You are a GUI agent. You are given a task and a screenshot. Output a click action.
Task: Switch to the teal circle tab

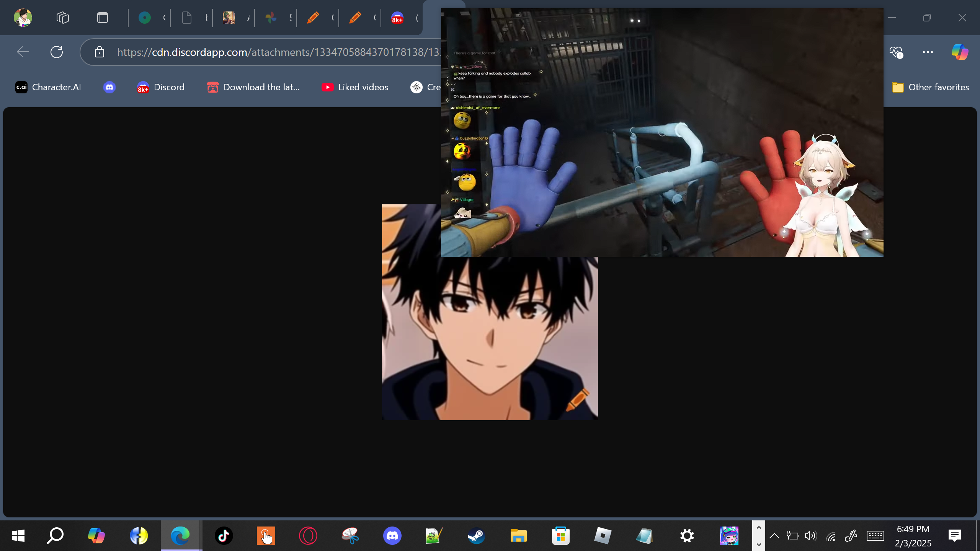point(145,18)
